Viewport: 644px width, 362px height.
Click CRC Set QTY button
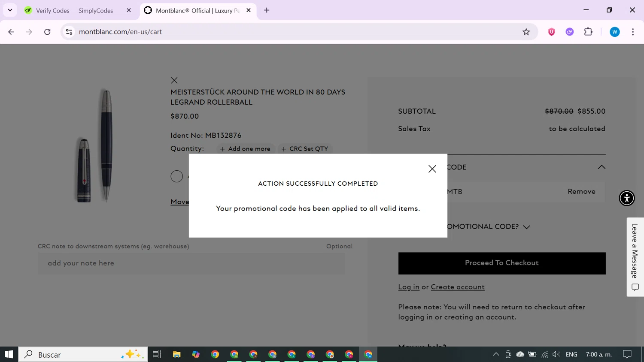click(x=305, y=149)
